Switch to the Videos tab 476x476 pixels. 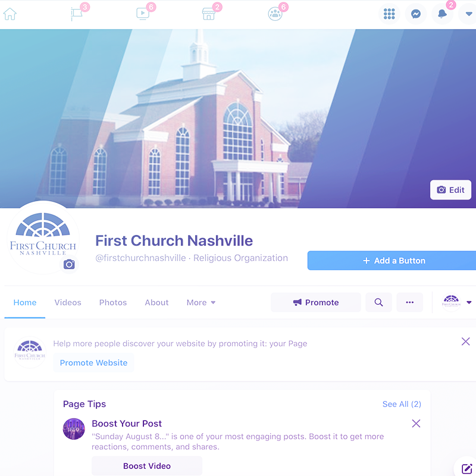pos(68,303)
